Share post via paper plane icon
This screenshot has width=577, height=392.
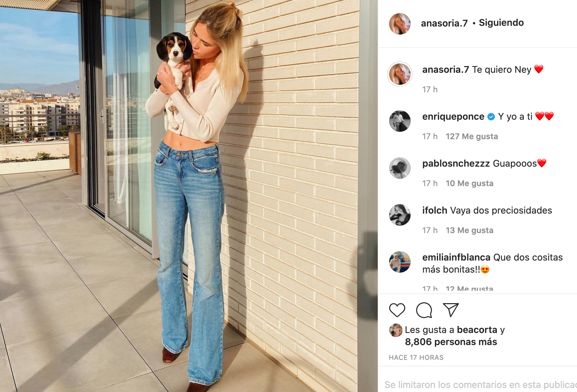pyautogui.click(x=451, y=310)
